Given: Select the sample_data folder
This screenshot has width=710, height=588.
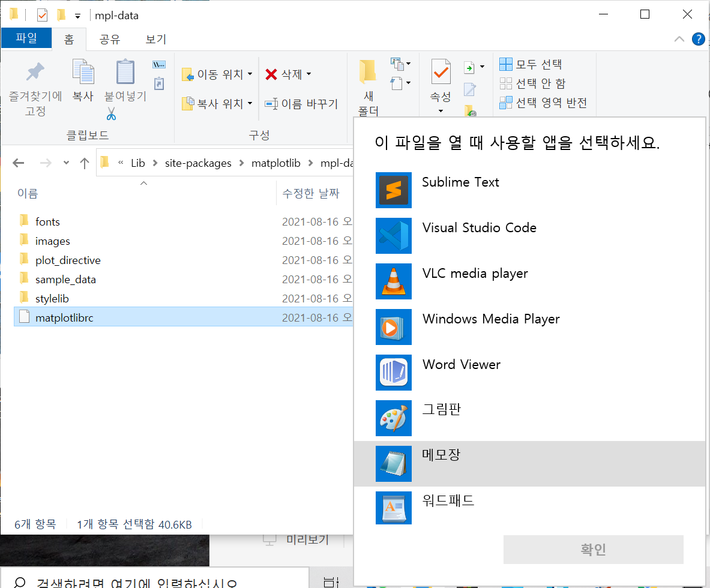Looking at the screenshot, I should [65, 280].
